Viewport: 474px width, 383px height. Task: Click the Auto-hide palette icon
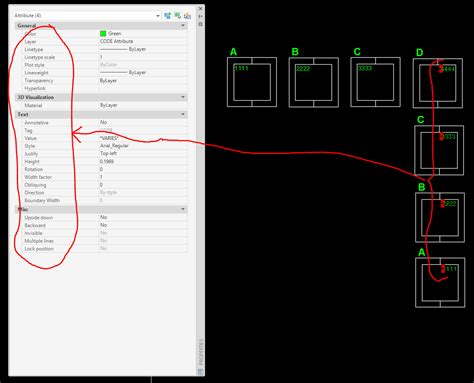pyautogui.click(x=201, y=16)
